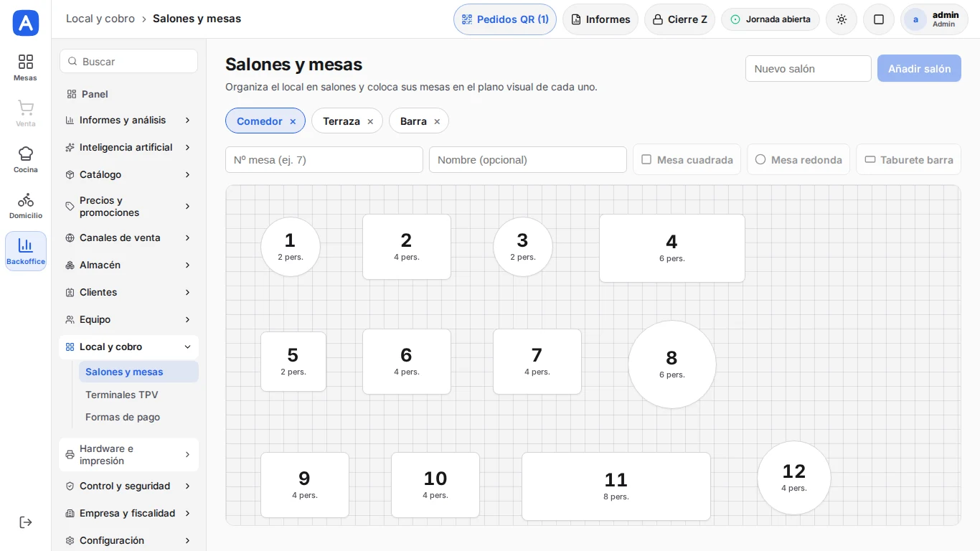980x551 pixels.
Task: Expand Informes y análisis menu
Action: click(x=128, y=121)
